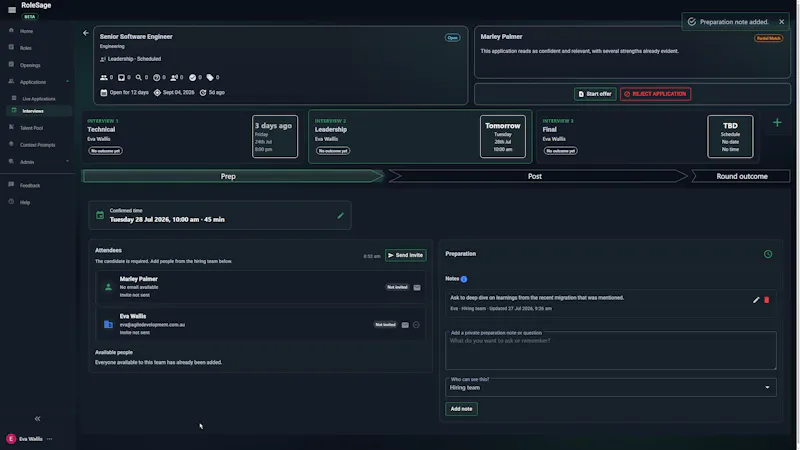Open the hamburger menu beside RoleSage
The width and height of the screenshot is (800, 450).
(x=12, y=9)
